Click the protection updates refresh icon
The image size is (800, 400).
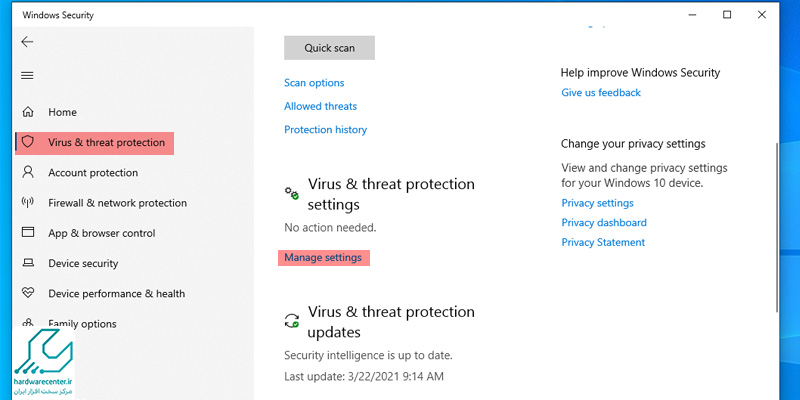click(292, 320)
